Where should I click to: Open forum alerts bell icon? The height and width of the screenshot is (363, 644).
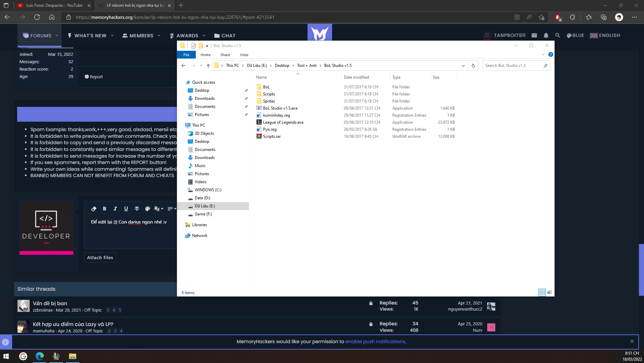[x=546, y=35]
